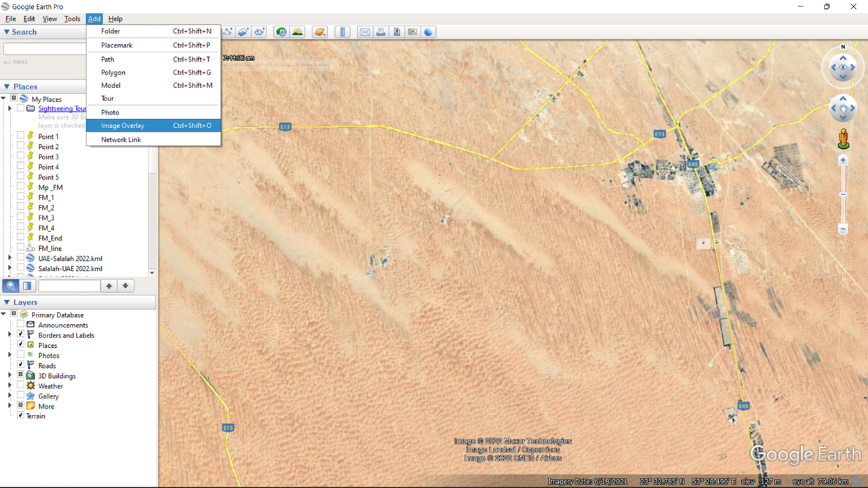Click the zoom slider handle
Screen dimensions: 868x488
(843, 195)
